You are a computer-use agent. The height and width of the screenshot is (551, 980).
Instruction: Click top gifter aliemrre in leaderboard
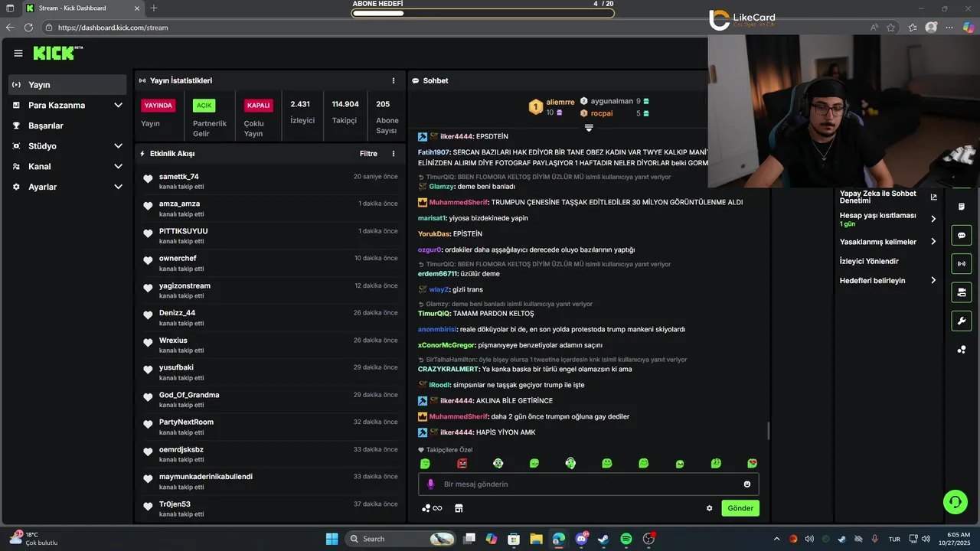coord(560,102)
